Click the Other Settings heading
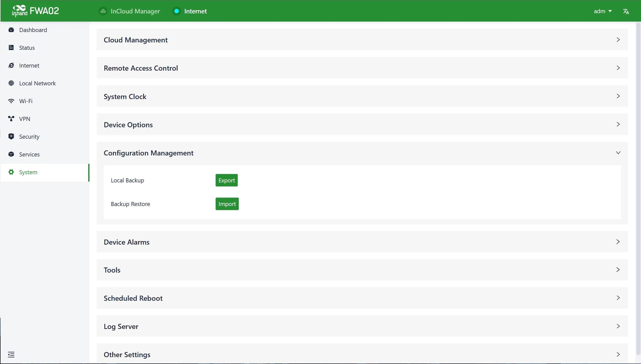Screen dimensions: 641x364 point(127,355)
